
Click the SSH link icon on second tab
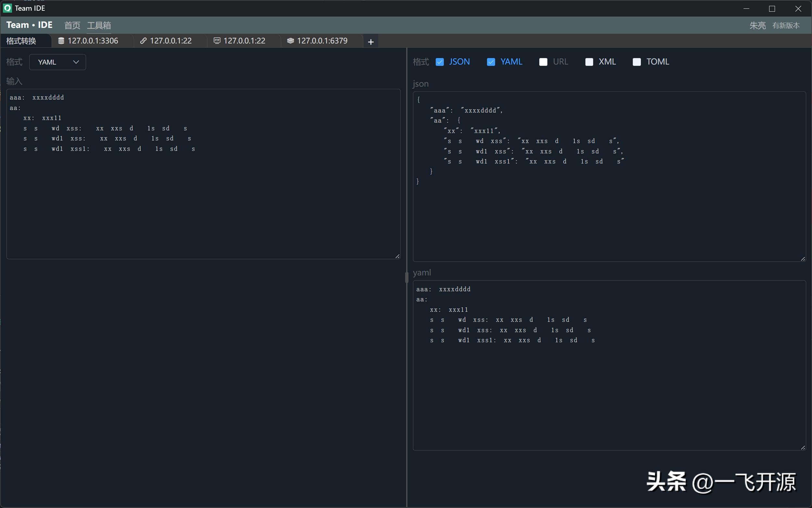coord(143,41)
